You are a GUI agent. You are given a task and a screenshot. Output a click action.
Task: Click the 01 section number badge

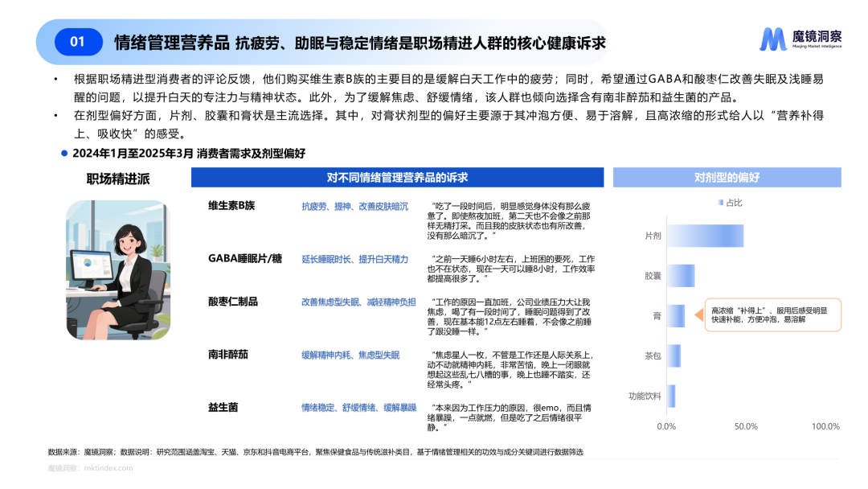pyautogui.click(x=78, y=42)
